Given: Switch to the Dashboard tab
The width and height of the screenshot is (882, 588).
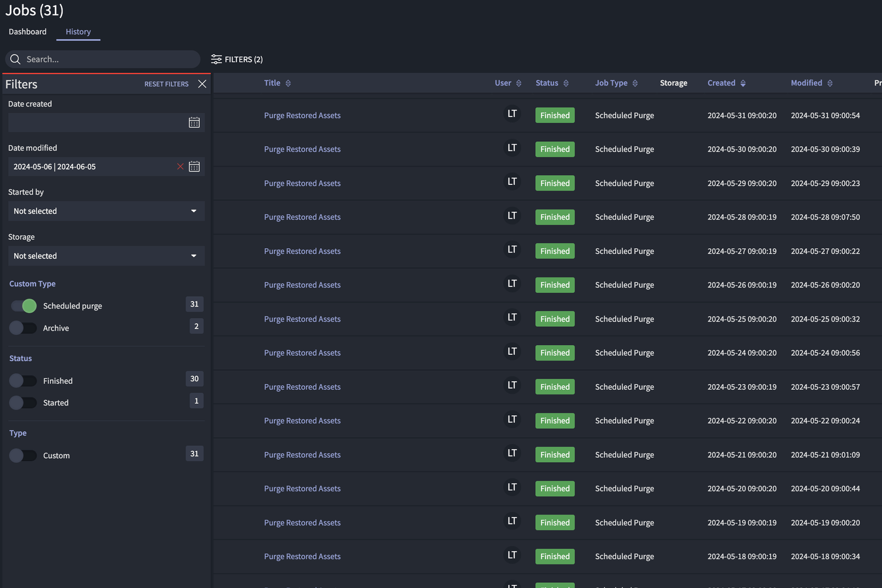Looking at the screenshot, I should click(x=28, y=32).
